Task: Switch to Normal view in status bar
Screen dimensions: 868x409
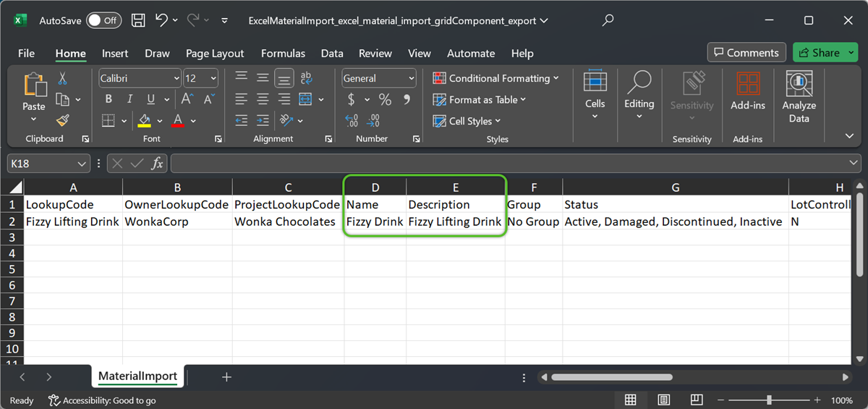Action: 630,400
